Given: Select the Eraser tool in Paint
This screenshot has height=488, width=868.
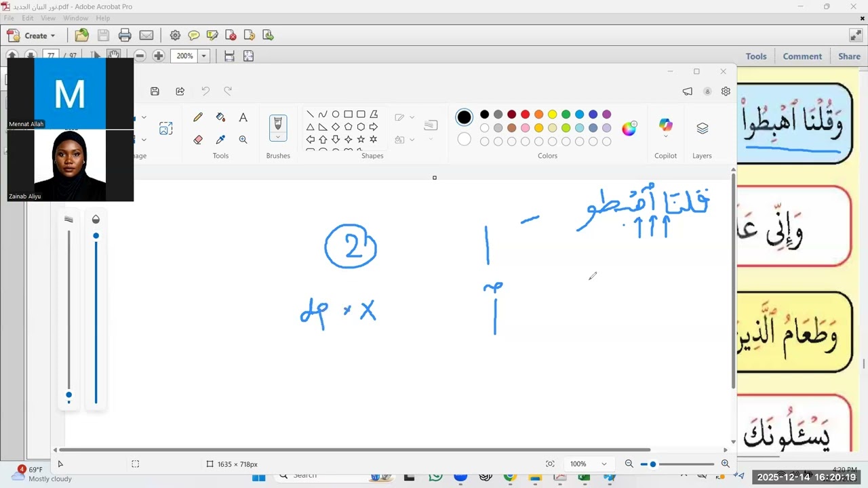Looking at the screenshot, I should 198,140.
